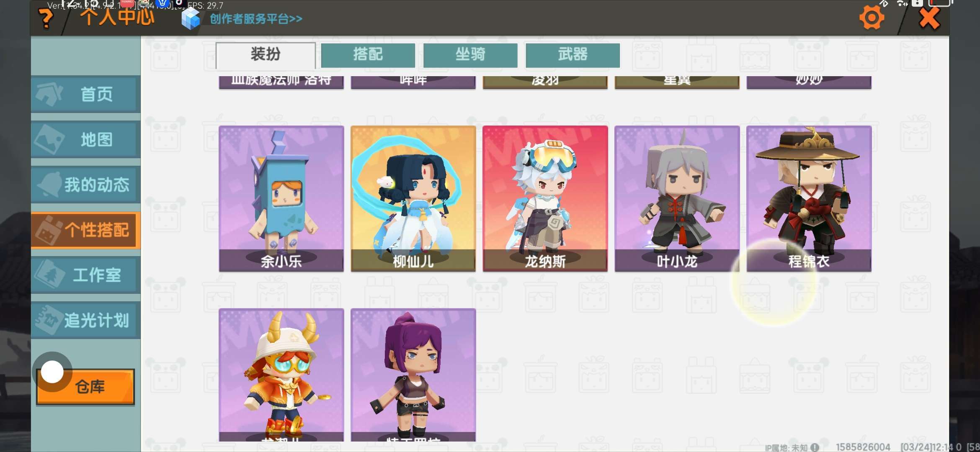
Task: Open the 仓库 warehouse button
Action: coord(86,387)
